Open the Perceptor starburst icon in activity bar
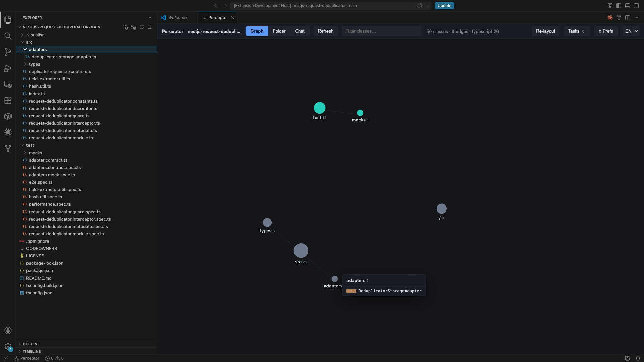The width and height of the screenshot is (644, 362). click(8, 132)
